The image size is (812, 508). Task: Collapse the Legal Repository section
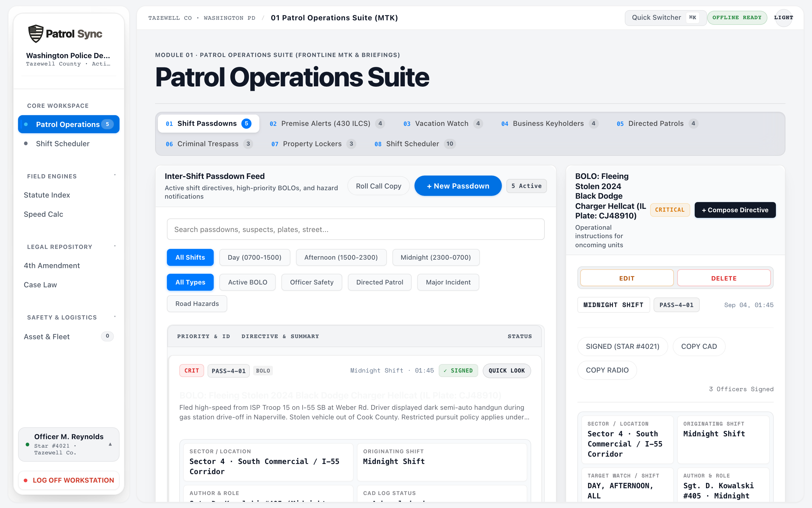(x=115, y=247)
